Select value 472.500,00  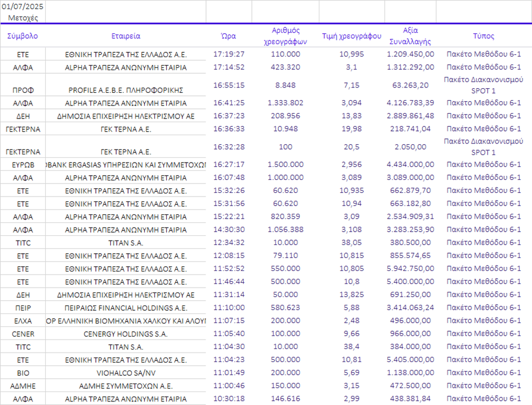410,386
